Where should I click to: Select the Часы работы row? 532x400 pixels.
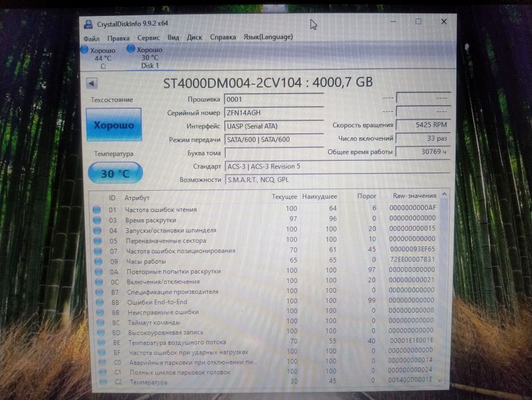coord(265,261)
